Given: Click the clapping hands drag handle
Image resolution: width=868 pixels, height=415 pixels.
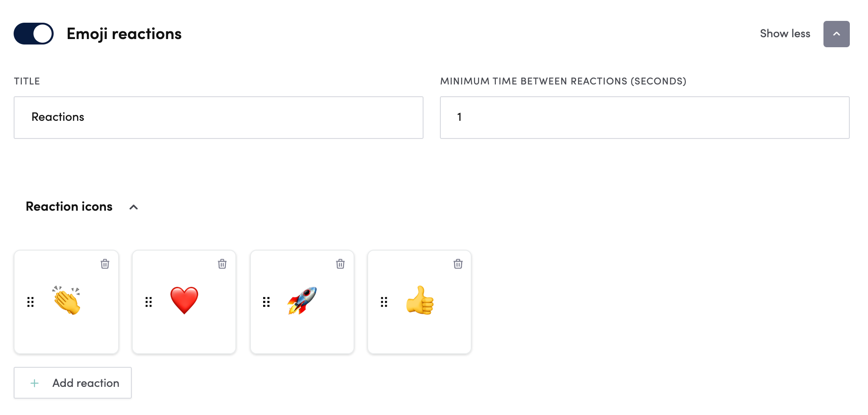Looking at the screenshot, I should tap(30, 302).
